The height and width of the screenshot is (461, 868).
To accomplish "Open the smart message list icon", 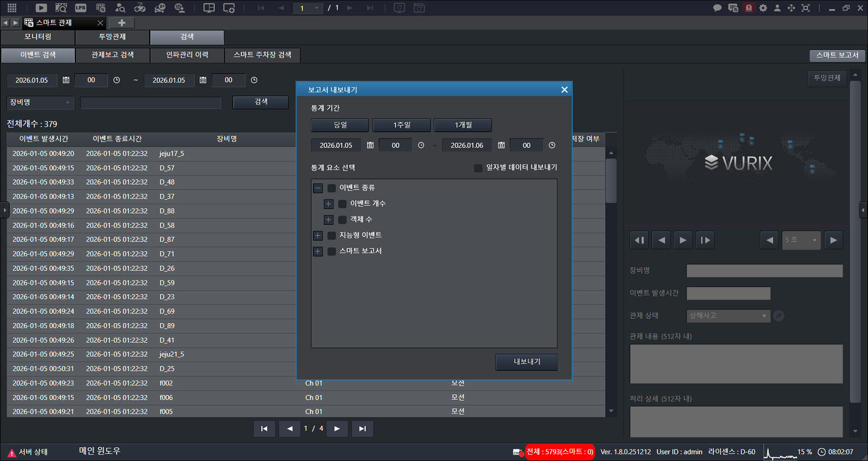I will tap(733, 8).
